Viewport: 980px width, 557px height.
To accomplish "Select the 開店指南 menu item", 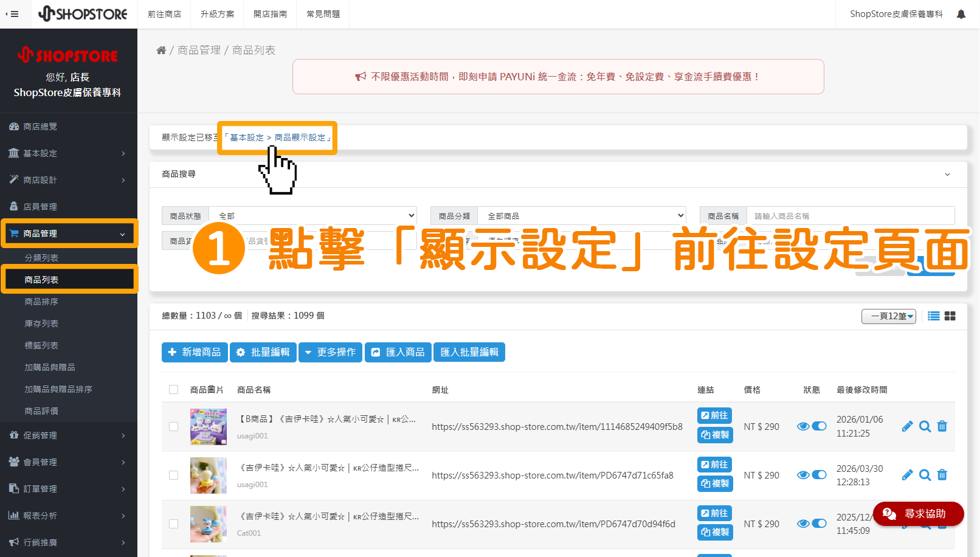I will 270,13.
